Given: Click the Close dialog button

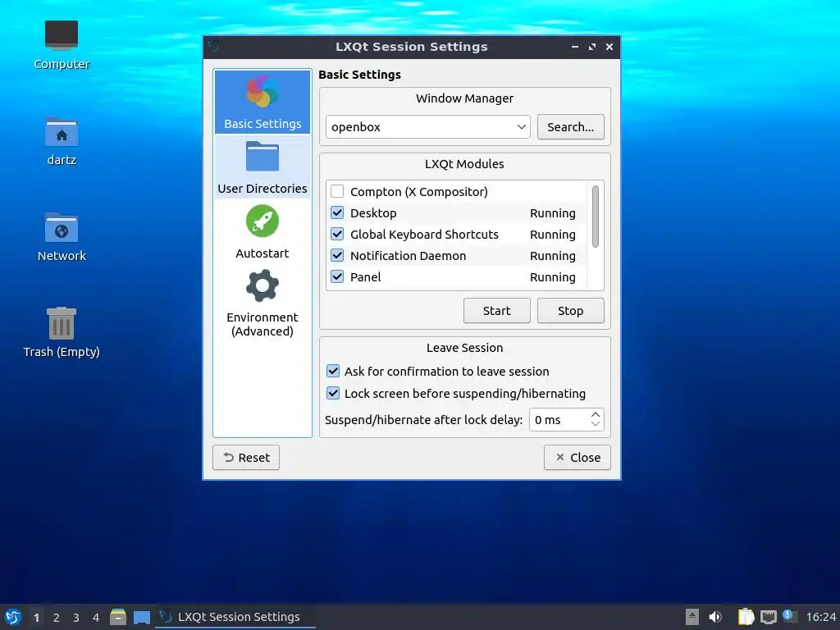Looking at the screenshot, I should point(577,458).
